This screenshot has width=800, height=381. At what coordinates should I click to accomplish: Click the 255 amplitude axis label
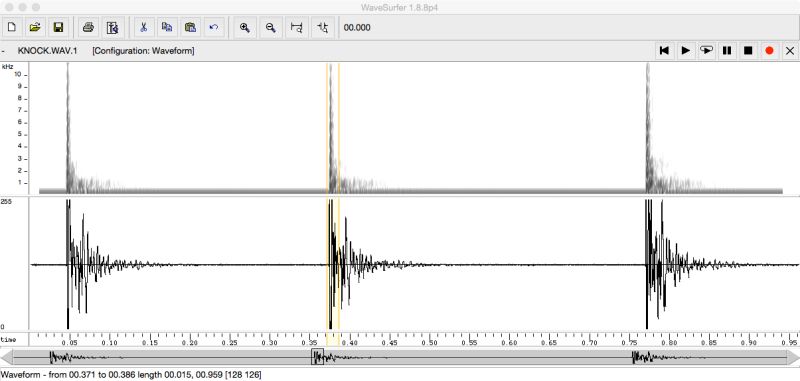point(7,201)
